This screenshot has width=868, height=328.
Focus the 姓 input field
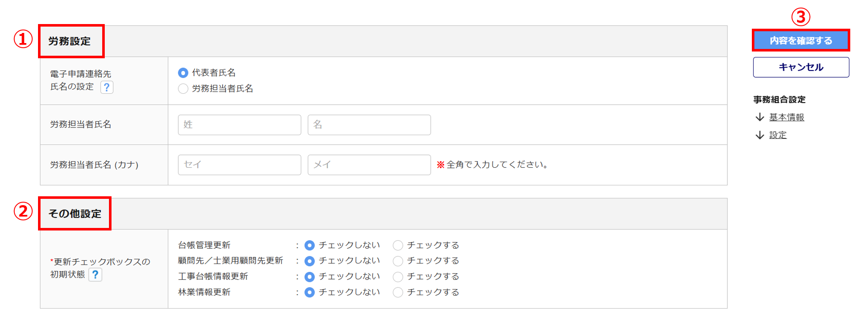[239, 125]
